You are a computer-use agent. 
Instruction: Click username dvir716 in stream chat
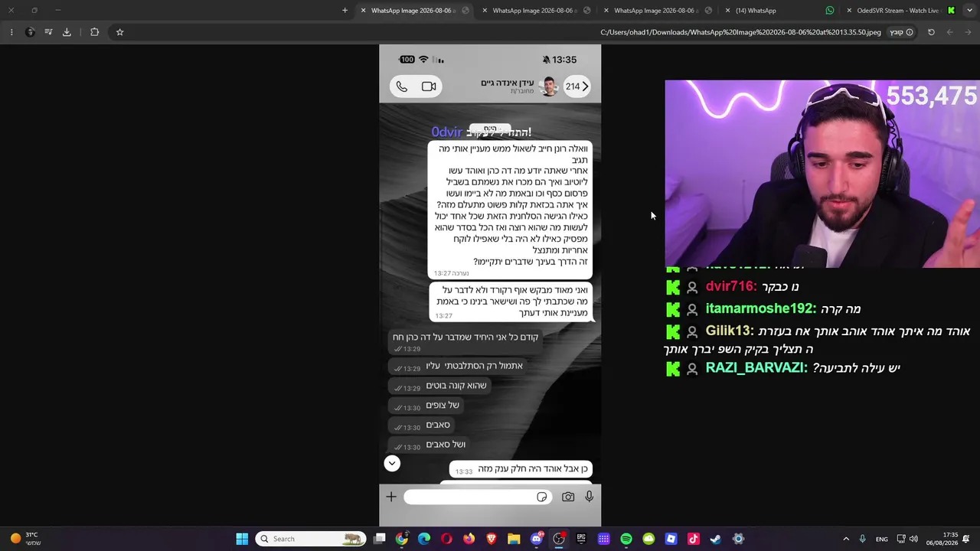(731, 286)
